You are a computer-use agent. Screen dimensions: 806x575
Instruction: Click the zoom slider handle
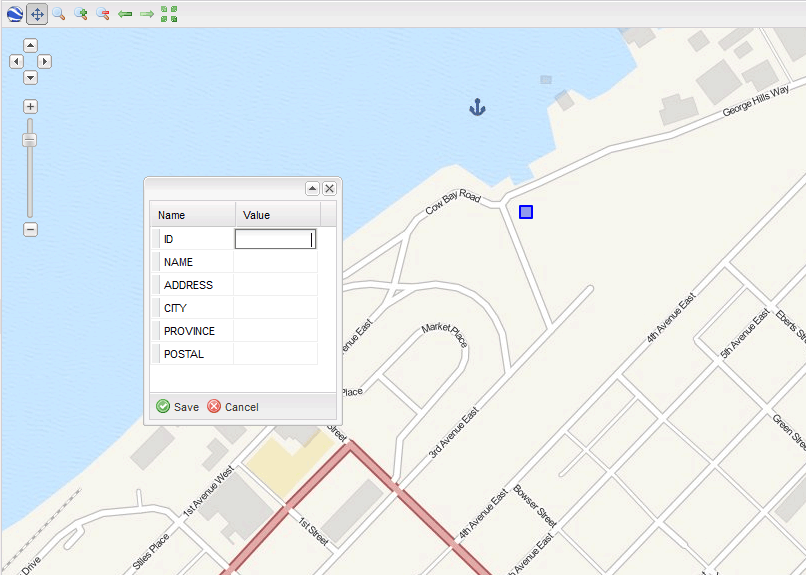[30, 140]
